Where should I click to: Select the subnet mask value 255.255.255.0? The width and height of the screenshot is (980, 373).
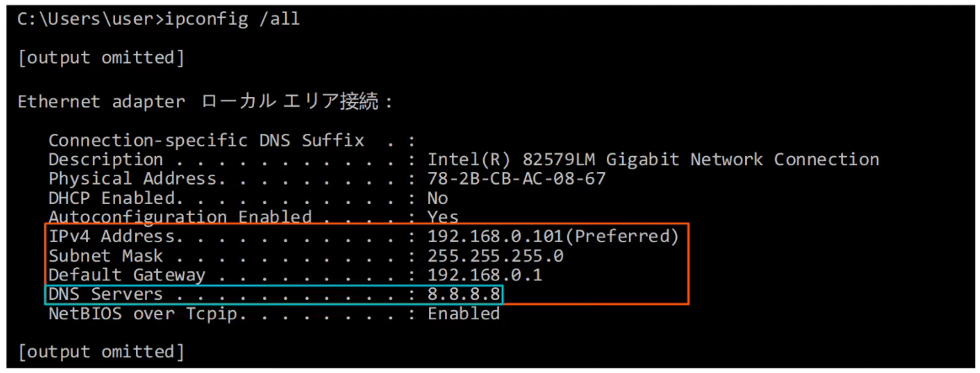495,256
